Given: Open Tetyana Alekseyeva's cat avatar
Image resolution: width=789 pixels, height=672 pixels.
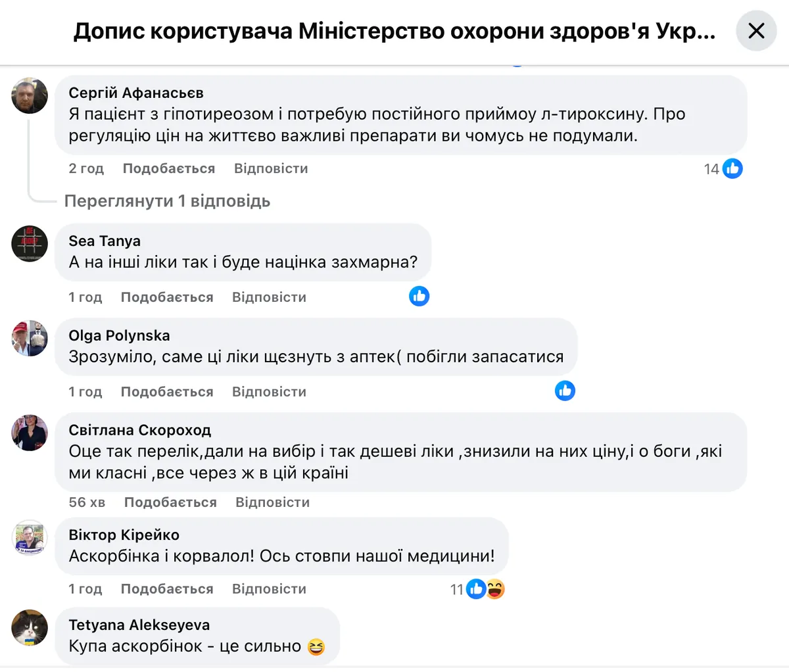Looking at the screenshot, I should click(x=30, y=627).
